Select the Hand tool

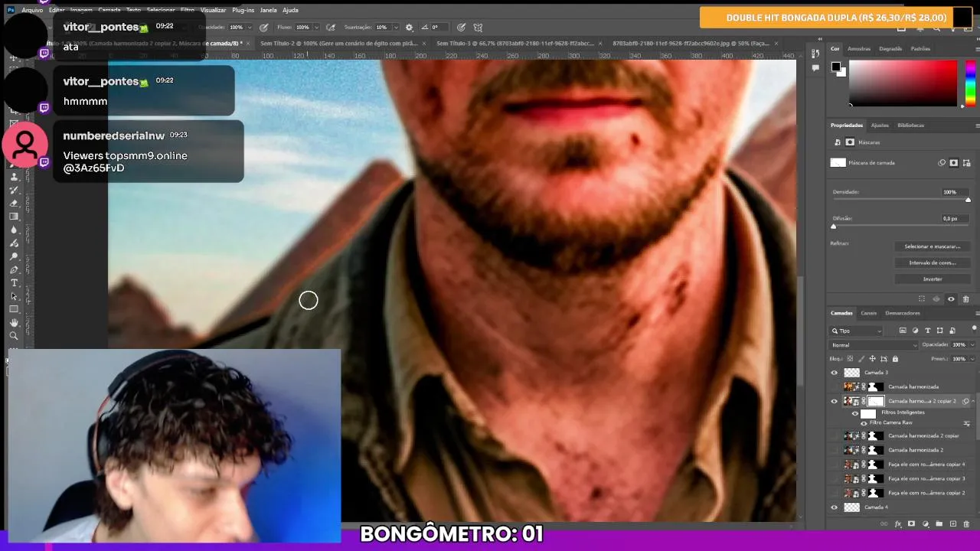[13, 322]
